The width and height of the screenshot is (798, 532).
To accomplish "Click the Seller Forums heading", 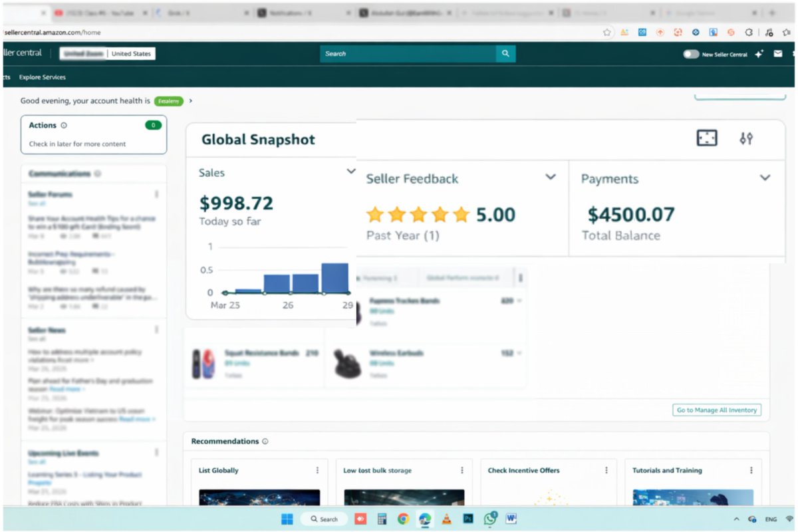I will (x=51, y=194).
